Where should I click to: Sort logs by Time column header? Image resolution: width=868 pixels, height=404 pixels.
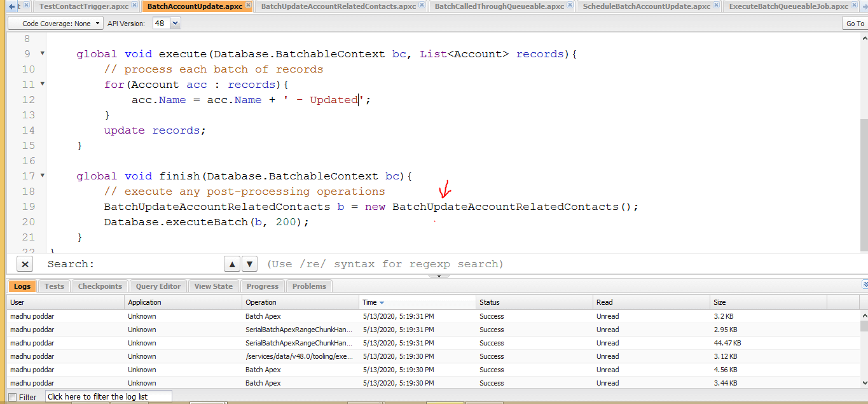[369, 302]
